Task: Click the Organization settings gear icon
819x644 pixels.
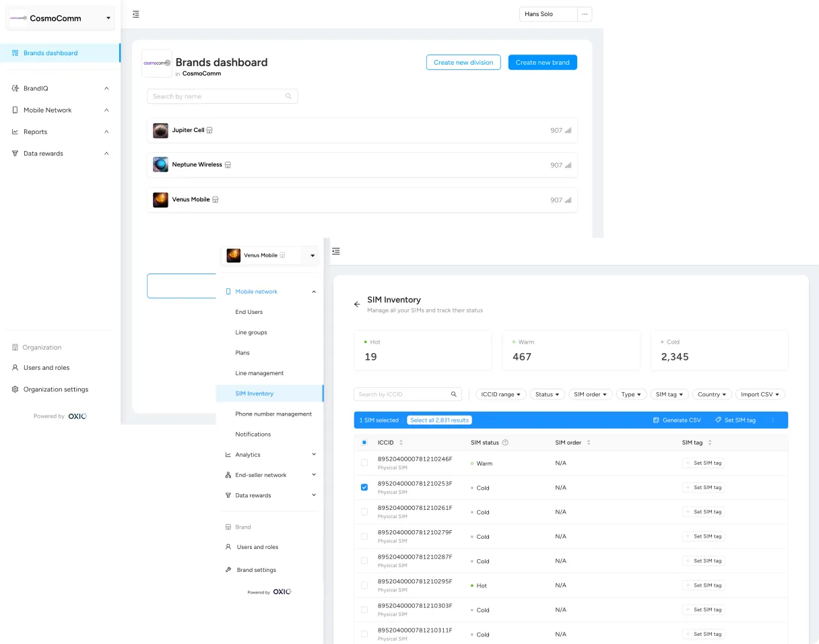Action: pos(15,389)
